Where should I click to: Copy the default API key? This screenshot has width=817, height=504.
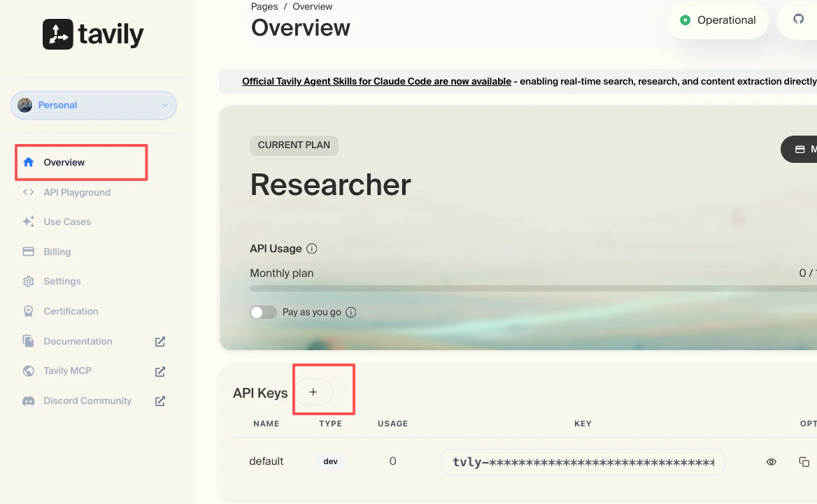804,462
